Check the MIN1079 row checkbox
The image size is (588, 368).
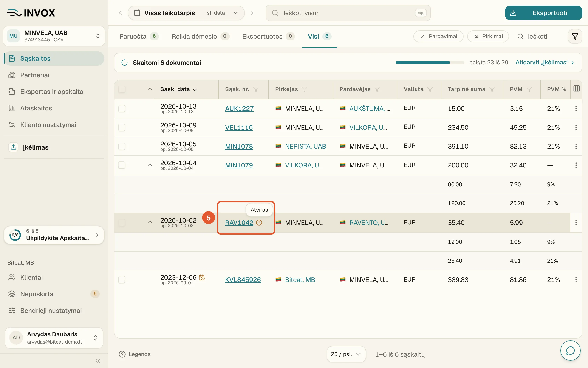[122, 165]
